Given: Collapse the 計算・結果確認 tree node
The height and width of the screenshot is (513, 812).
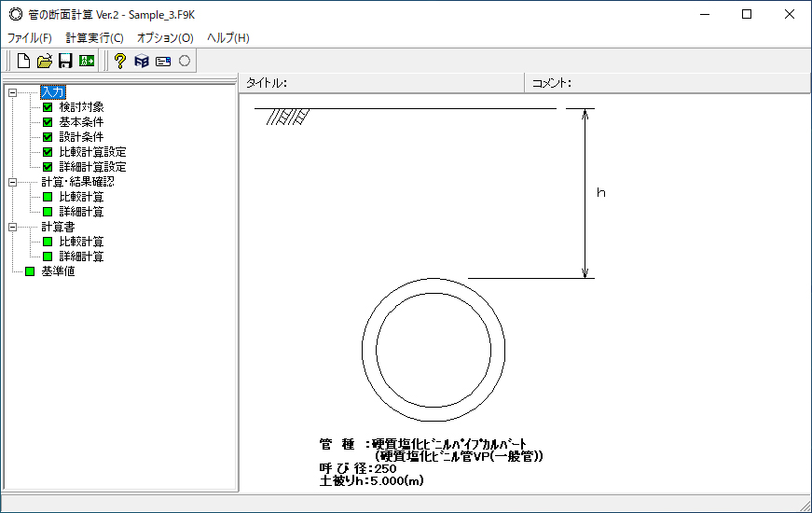Looking at the screenshot, I should pyautogui.click(x=12, y=183).
